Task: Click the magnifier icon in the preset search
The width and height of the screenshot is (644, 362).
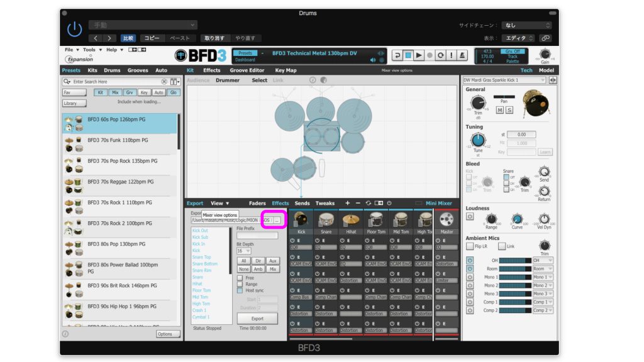Action: [67, 82]
